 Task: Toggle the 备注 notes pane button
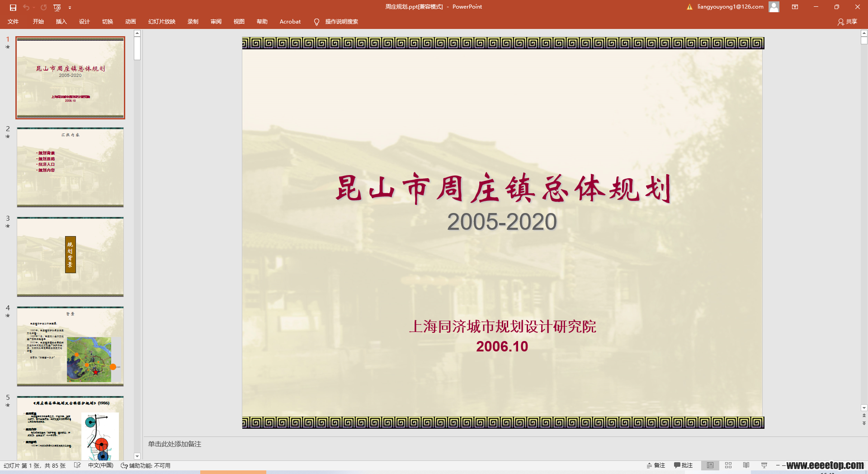click(x=656, y=465)
